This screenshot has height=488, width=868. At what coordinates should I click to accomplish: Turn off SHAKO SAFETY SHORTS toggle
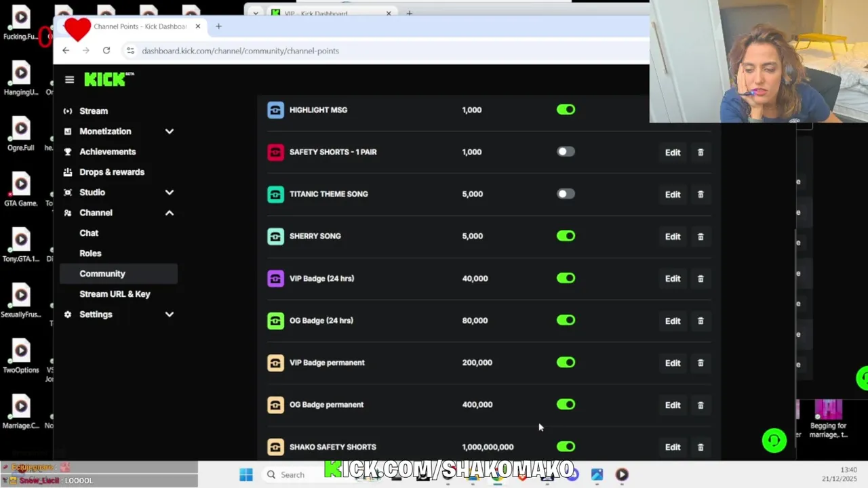(x=566, y=447)
